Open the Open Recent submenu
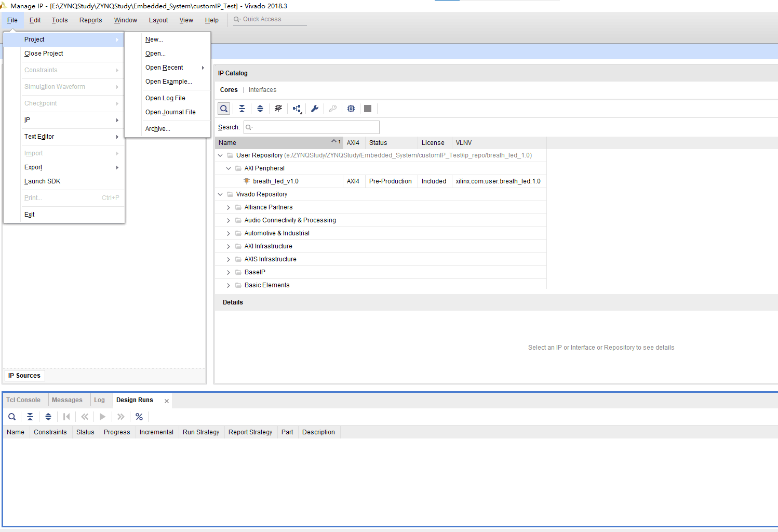 pyautogui.click(x=168, y=68)
